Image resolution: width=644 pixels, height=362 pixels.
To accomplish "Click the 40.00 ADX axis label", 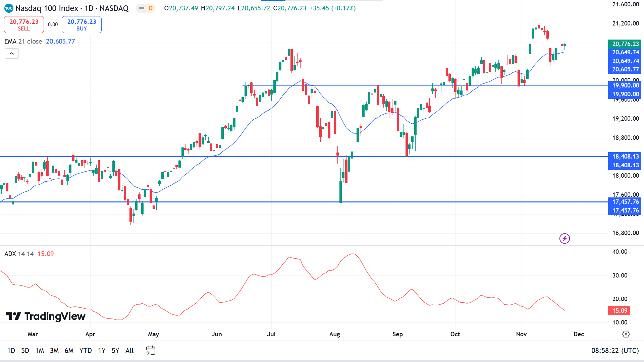I will [x=620, y=251].
